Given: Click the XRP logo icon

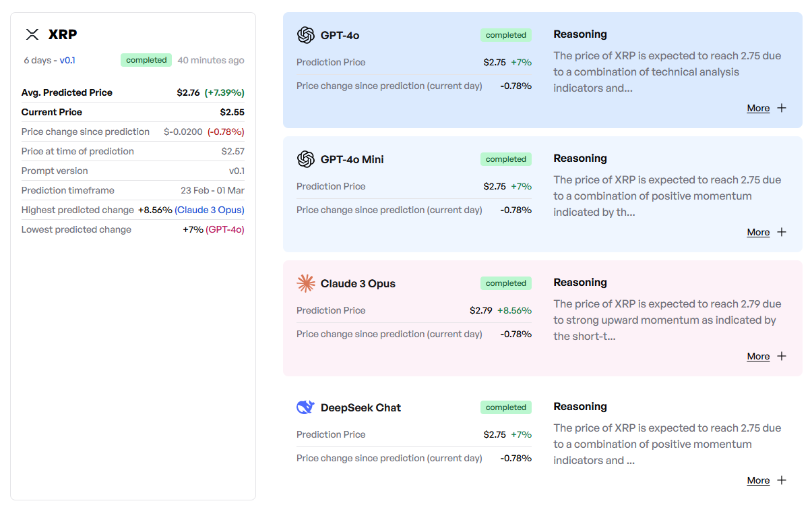Looking at the screenshot, I should click(32, 34).
